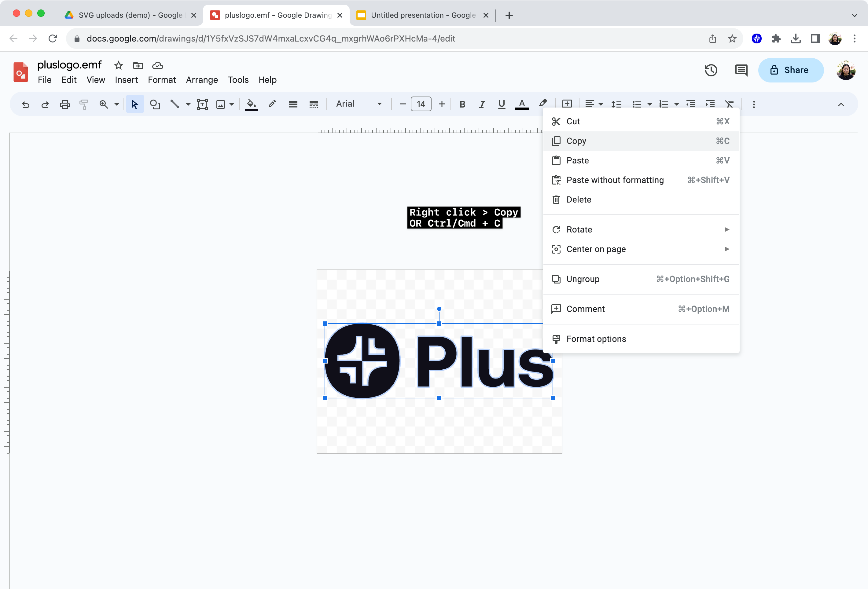Open the Border color pencil
The image size is (868, 589).
tap(272, 104)
